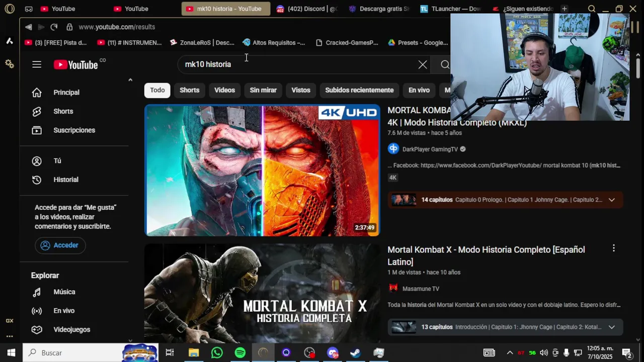Select the Subidos recientemente filter chip
Screen dimensions: 644x362
tap(359, 90)
